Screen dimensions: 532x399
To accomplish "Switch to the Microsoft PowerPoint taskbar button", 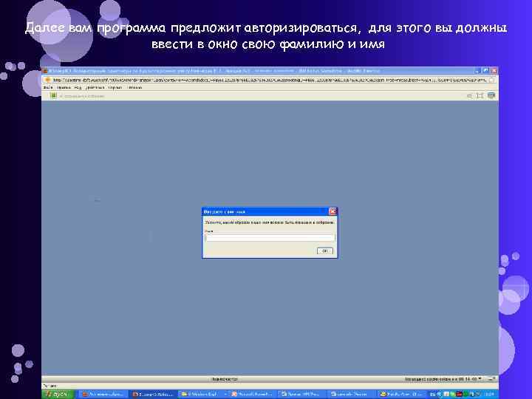I will (x=251, y=395).
